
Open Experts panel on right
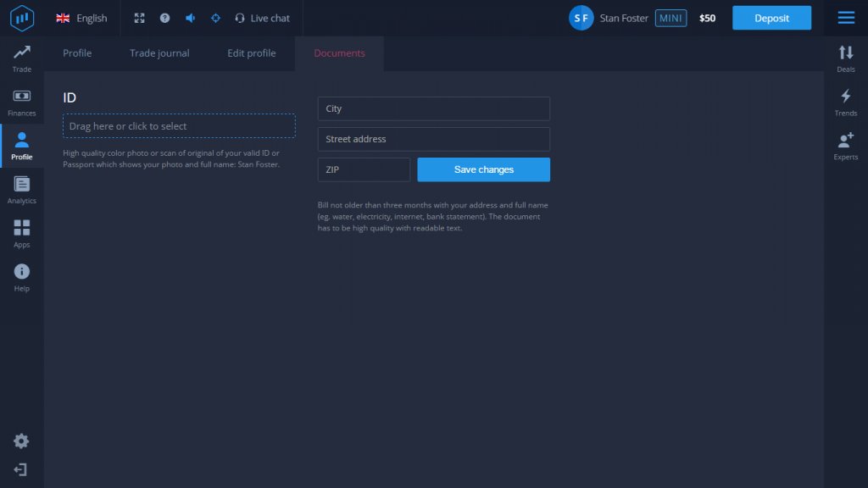[846, 147]
